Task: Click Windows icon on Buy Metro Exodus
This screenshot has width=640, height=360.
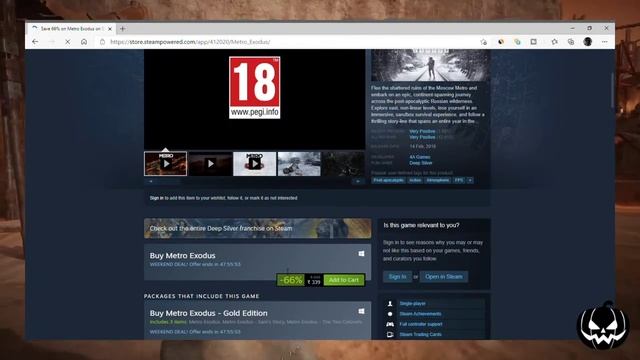Action: tap(361, 254)
